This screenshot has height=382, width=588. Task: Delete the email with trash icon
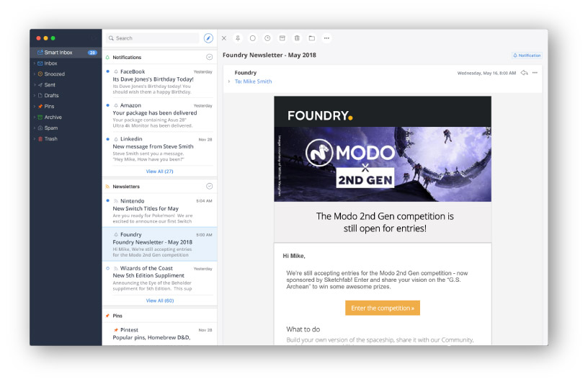(x=297, y=38)
